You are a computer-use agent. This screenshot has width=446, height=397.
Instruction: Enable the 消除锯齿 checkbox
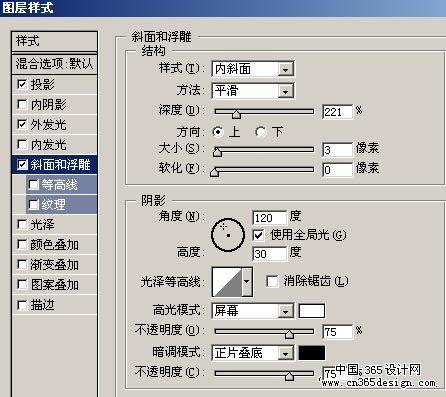[x=272, y=281]
